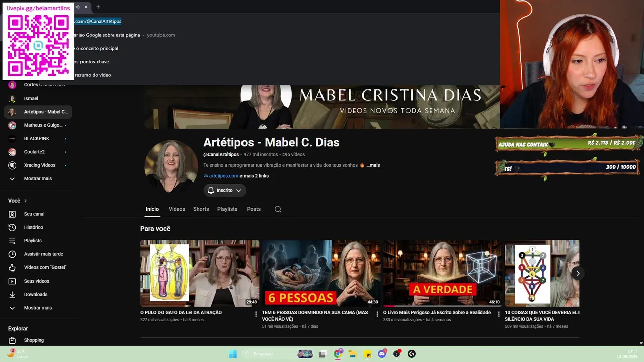Open Sticky Notes from the taskbar
644x362 pixels.
tap(368, 354)
